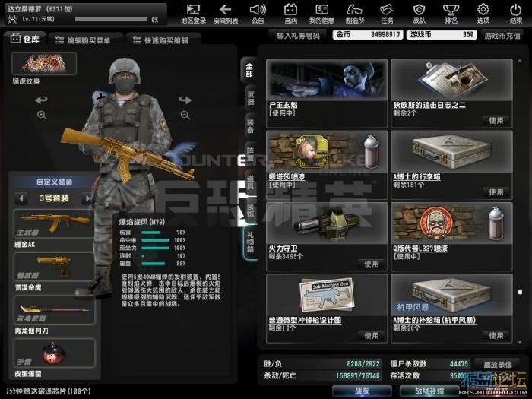Rotate character right with curved arrow
Viewport: 532px width, 399px height.
coord(185,100)
